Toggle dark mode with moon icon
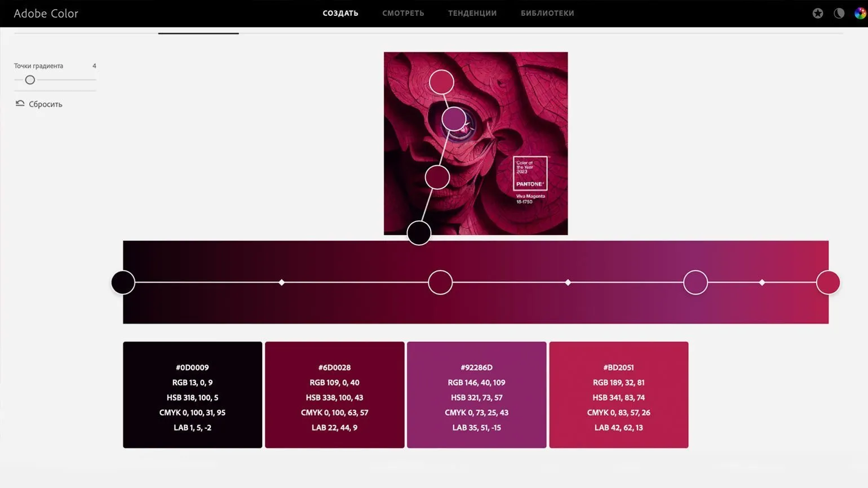The height and width of the screenshot is (488, 868). click(x=839, y=14)
